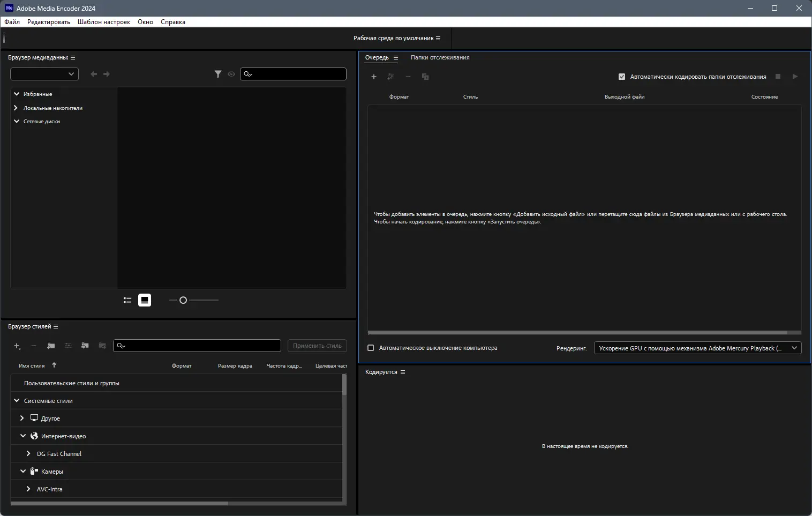Open the Справка menu
Image resolution: width=812 pixels, height=516 pixels.
[173, 22]
